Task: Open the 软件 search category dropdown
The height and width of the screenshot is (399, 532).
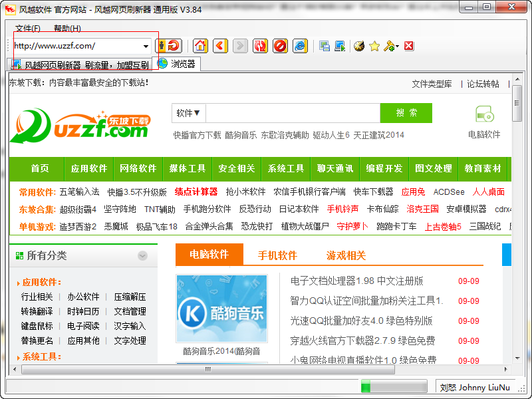Action: pos(188,113)
